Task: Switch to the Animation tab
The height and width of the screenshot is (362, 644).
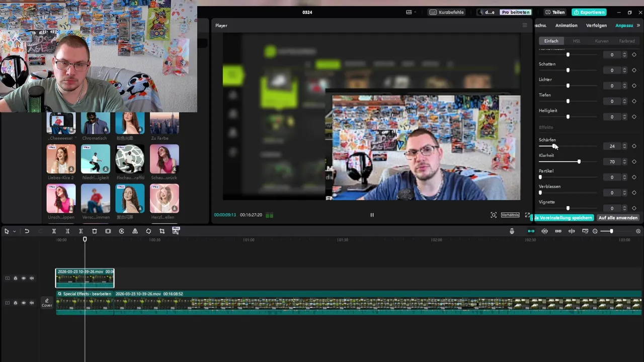Action: [566, 25]
